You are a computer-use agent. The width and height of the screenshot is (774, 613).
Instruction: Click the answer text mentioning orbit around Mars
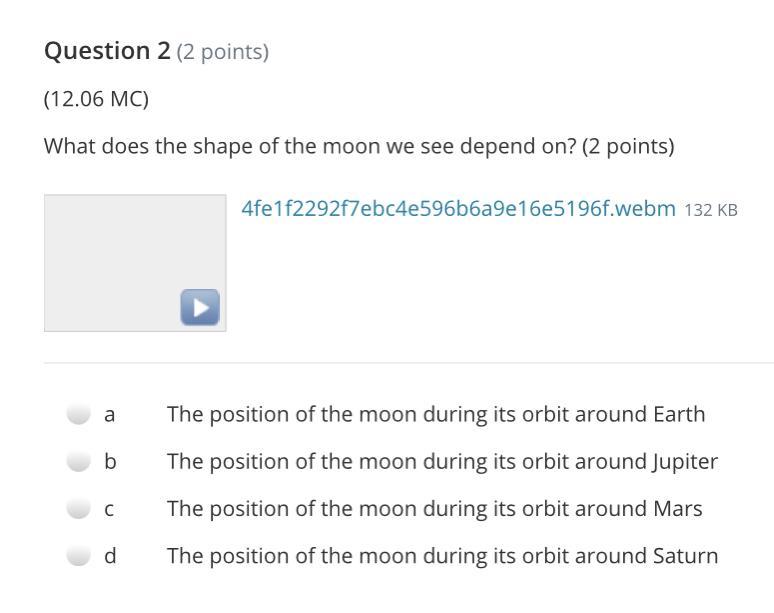[x=434, y=508]
